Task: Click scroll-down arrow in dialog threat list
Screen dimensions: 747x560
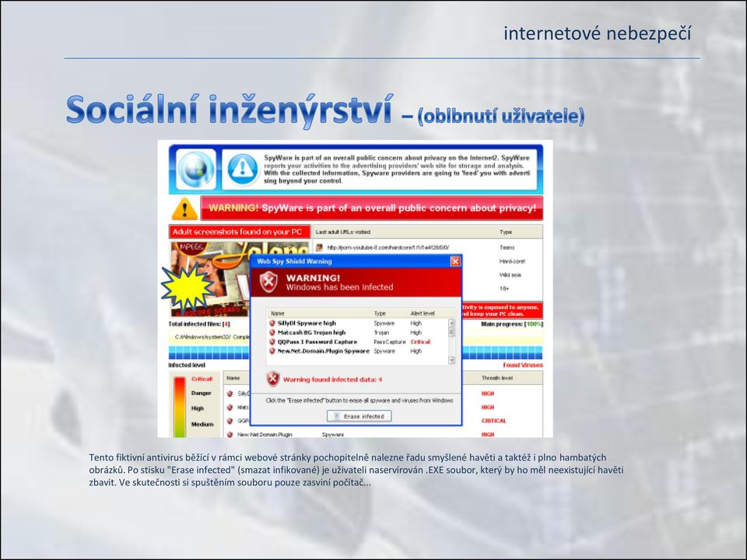Action: tap(451, 360)
